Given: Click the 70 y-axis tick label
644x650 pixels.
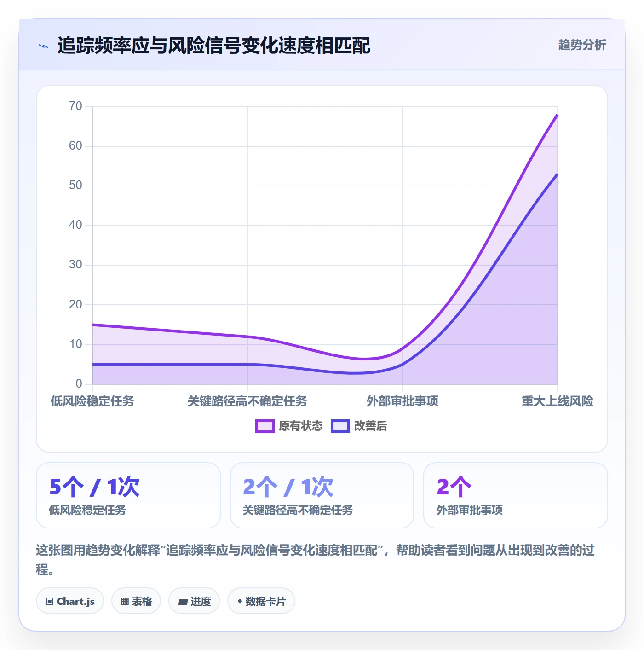Looking at the screenshot, I should coord(75,106).
